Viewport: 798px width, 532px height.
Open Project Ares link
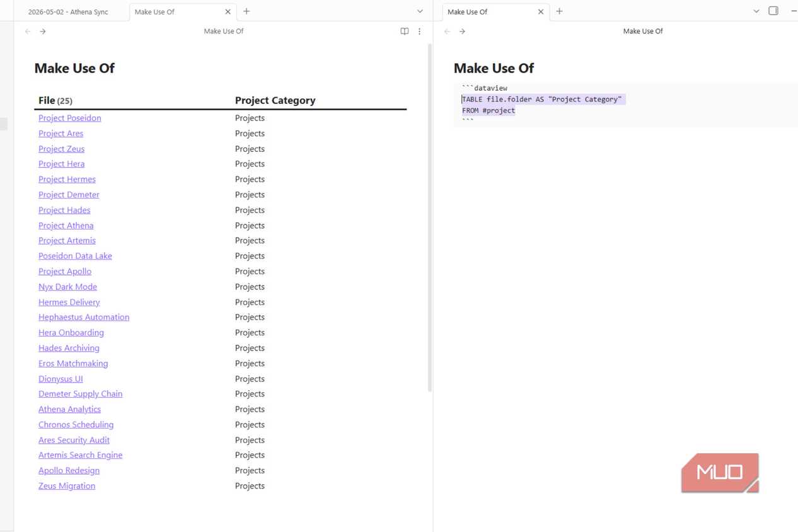point(61,134)
